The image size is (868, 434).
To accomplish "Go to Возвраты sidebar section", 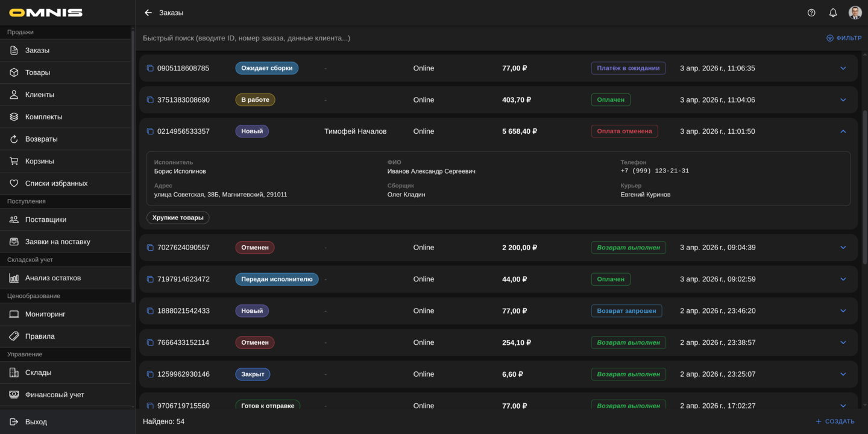I will [41, 139].
